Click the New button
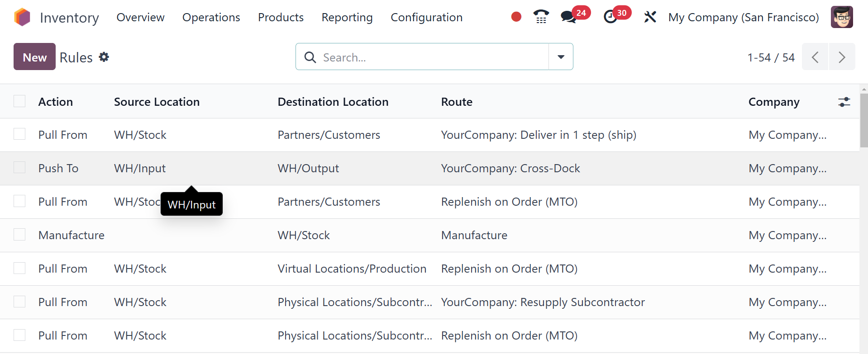The height and width of the screenshot is (354, 868). (34, 57)
